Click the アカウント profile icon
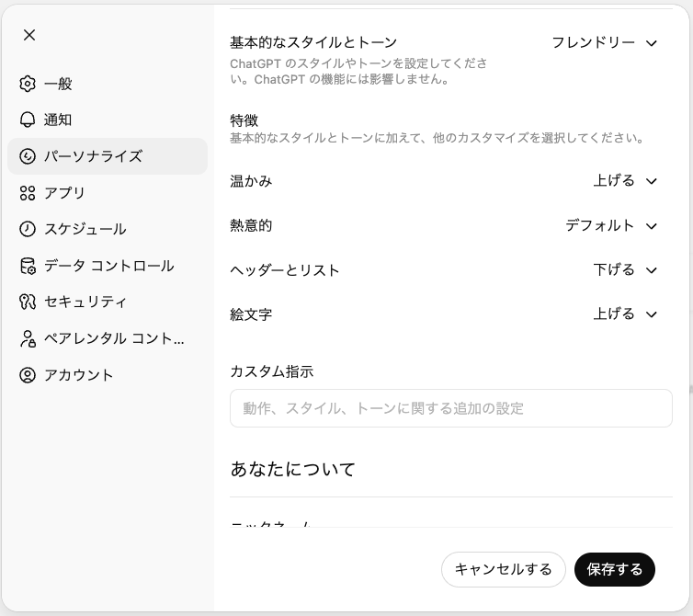This screenshot has height=616, width=693. [28, 375]
